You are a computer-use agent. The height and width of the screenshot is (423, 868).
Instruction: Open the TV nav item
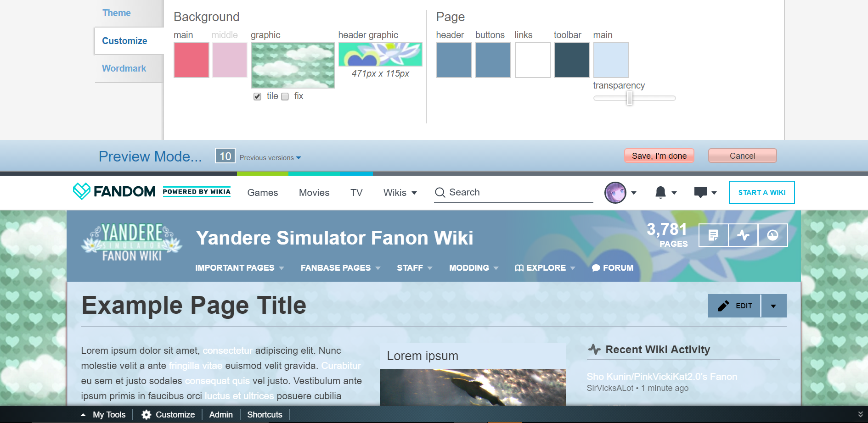[356, 193]
